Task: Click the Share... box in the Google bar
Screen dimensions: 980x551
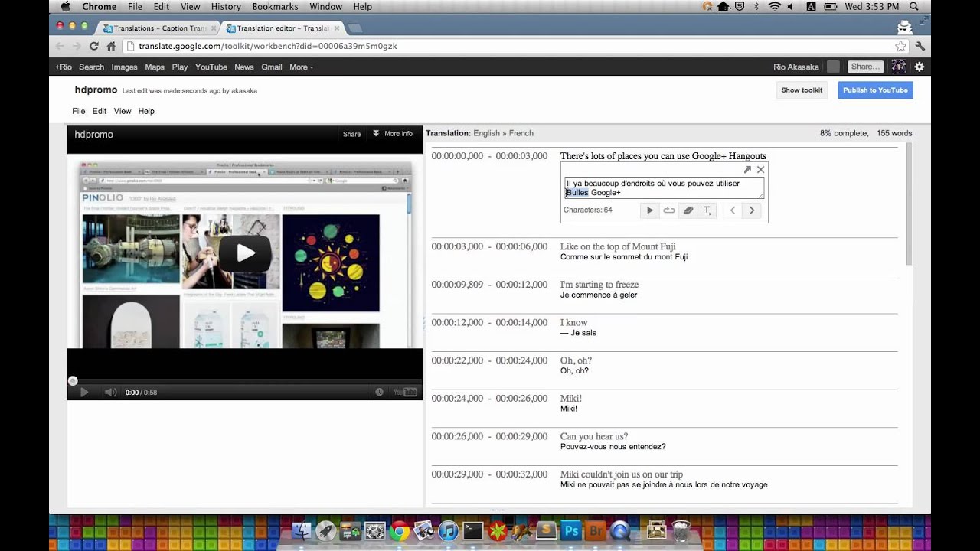Action: (x=865, y=67)
